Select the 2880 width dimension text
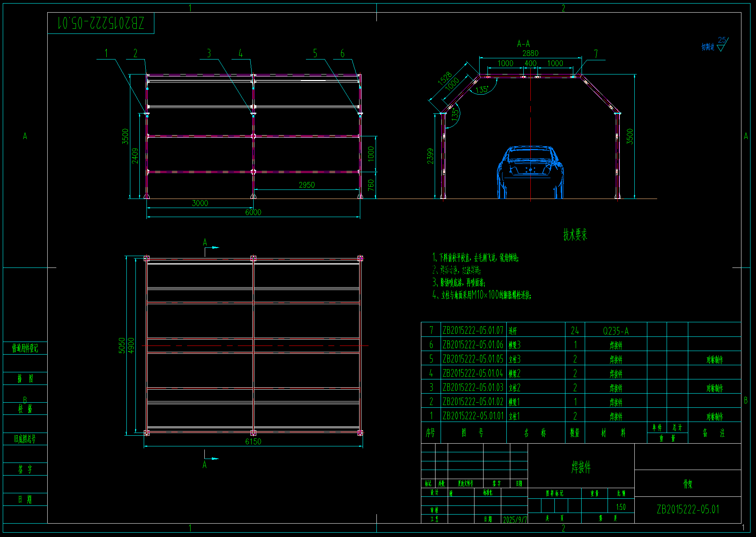 click(530, 53)
